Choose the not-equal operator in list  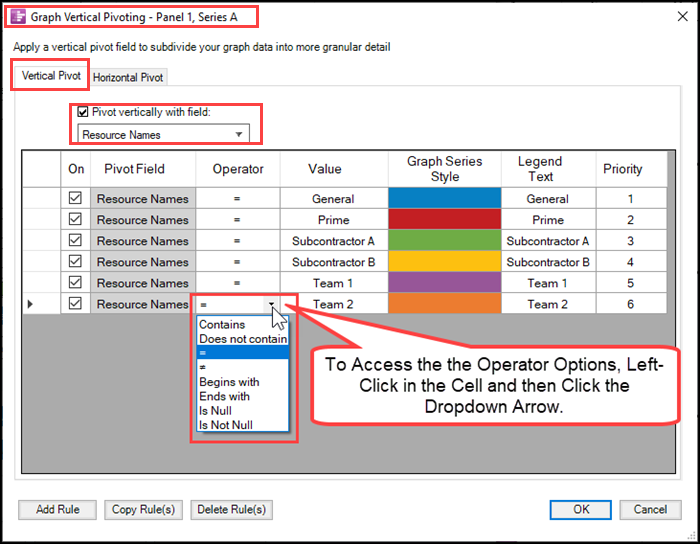243,367
